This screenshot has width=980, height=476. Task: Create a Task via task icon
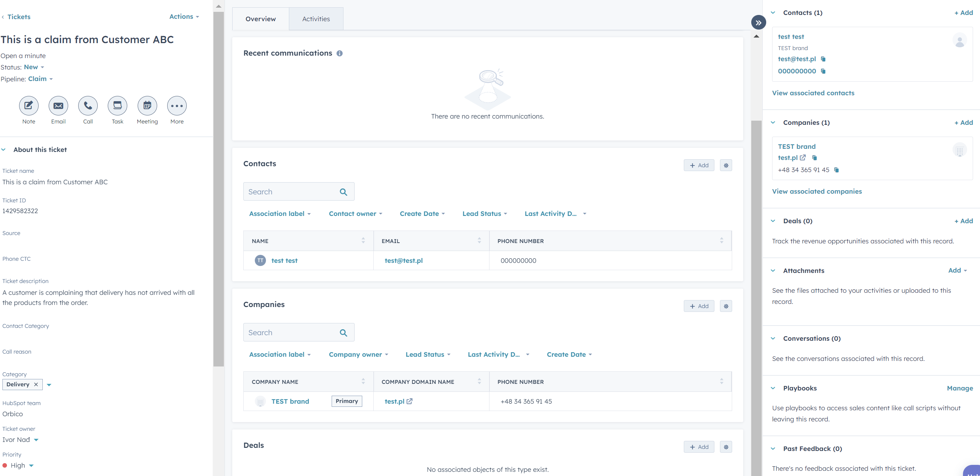click(x=118, y=106)
